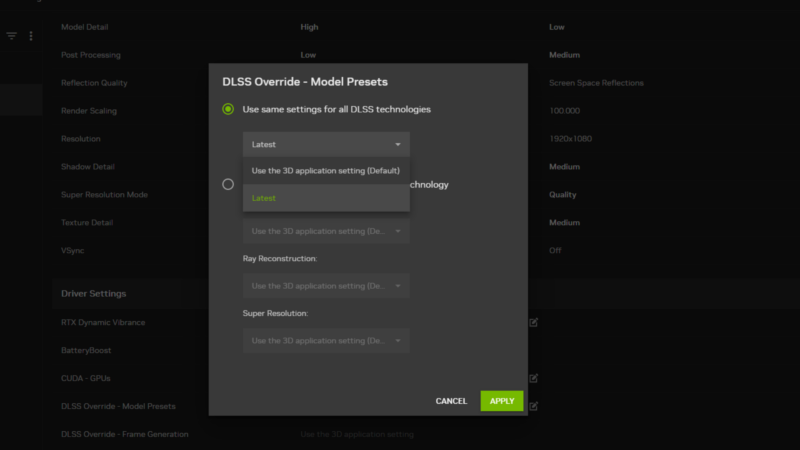
Task: Click the '1920x1080' resolution value
Action: click(570, 139)
